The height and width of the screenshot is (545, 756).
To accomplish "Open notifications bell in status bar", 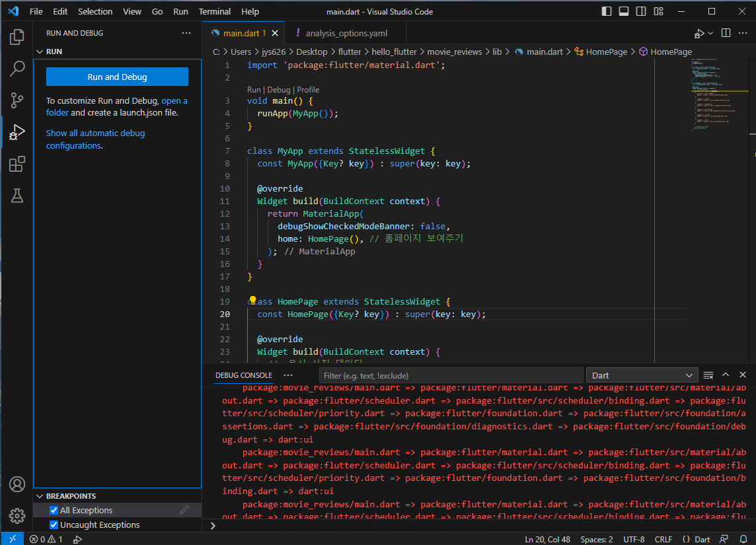I will point(743,539).
